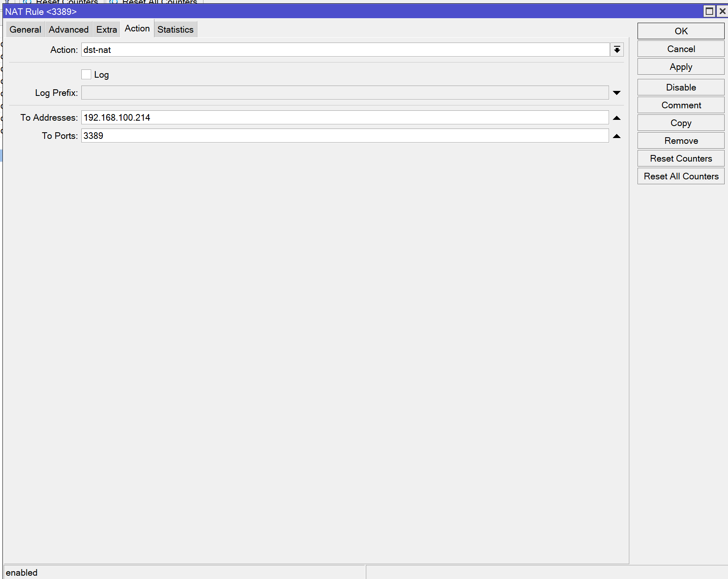Maximize the NAT Rule window
Viewport: 728px width, 579px height.
pyautogui.click(x=709, y=11)
